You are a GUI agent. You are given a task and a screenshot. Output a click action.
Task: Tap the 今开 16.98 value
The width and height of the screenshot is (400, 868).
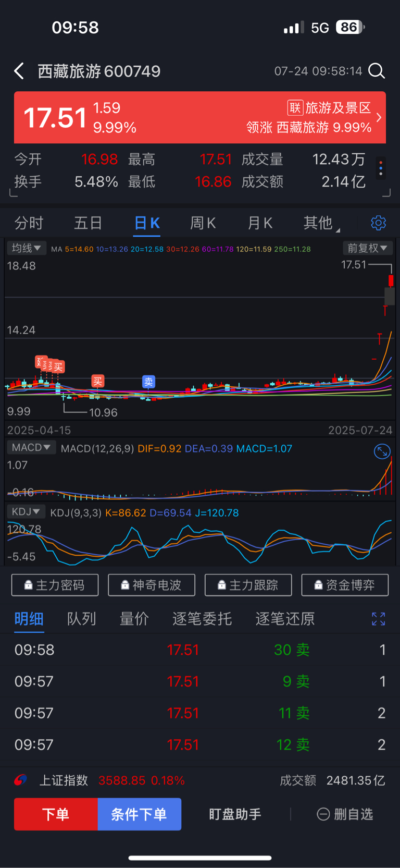pos(99,160)
